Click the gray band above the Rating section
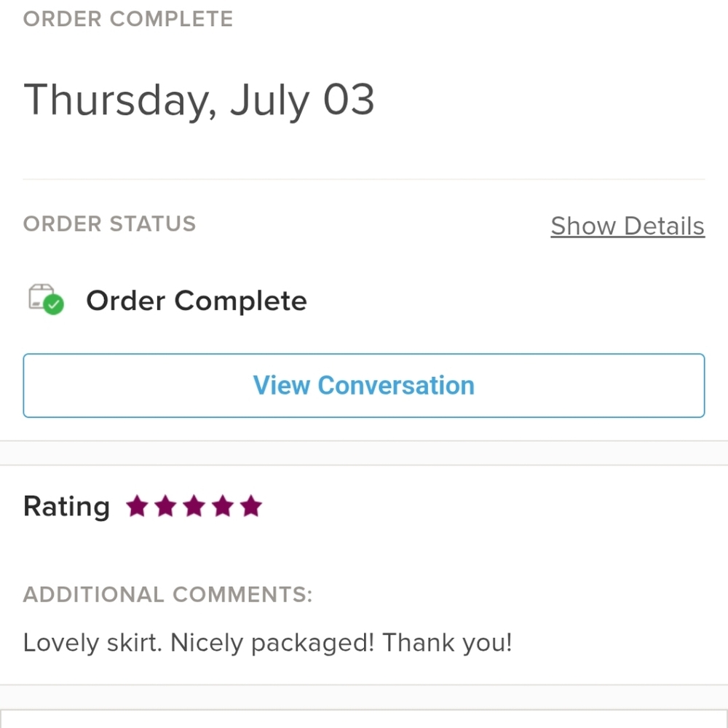Screen dimensions: 728x728 point(364,453)
